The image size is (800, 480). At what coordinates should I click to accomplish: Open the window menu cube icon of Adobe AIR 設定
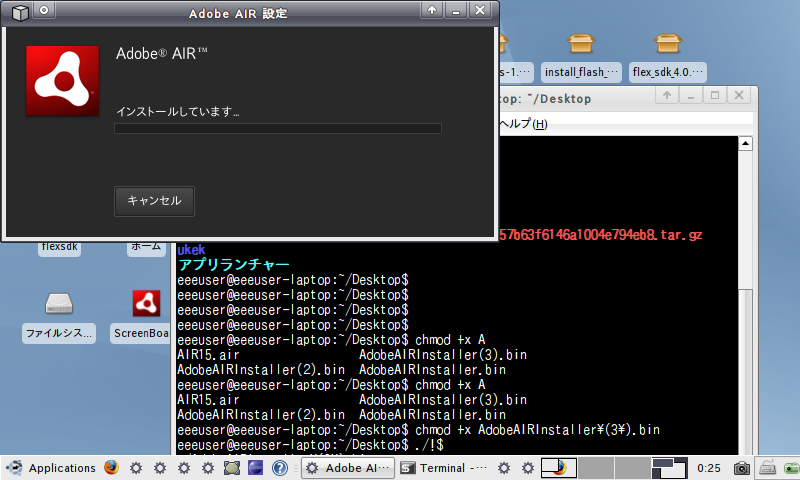pos(19,12)
